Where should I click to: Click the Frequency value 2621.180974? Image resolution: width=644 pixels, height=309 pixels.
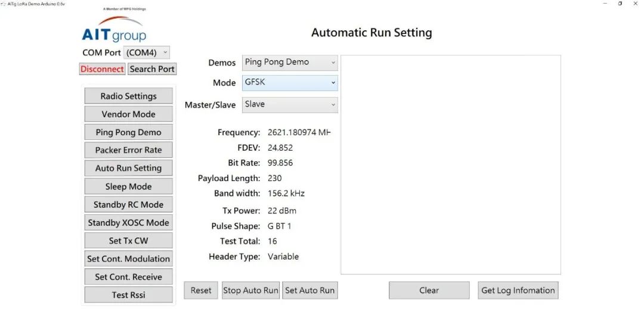299,132
